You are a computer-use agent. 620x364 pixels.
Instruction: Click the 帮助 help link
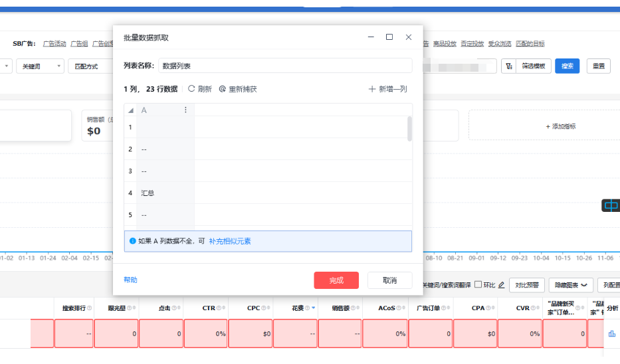click(x=130, y=280)
